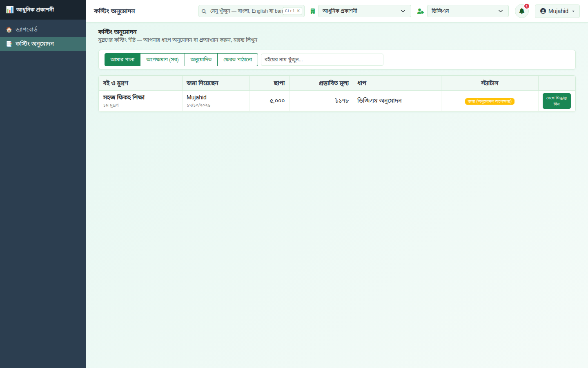Click the submission date under Mujahid
This screenshot has width=588, height=368.
click(x=198, y=105)
